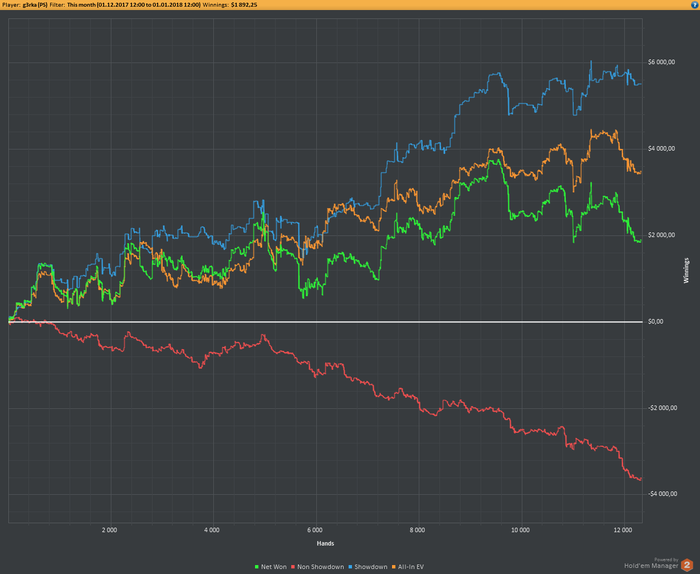
Task: Select the player name g3rka (PS) in header
Action: [35, 5]
